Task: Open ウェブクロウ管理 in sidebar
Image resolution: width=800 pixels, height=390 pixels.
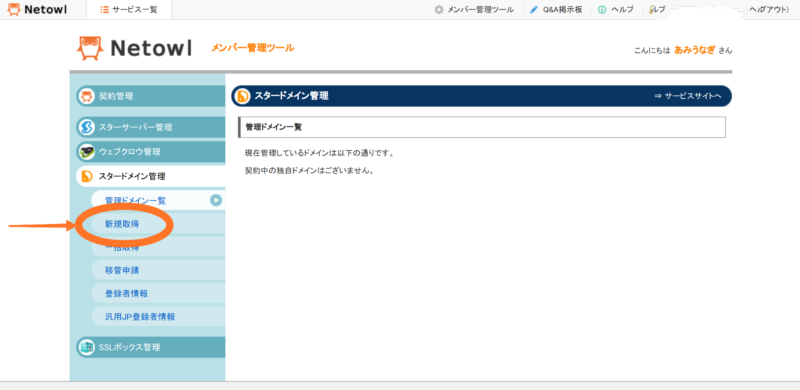Action: click(151, 152)
